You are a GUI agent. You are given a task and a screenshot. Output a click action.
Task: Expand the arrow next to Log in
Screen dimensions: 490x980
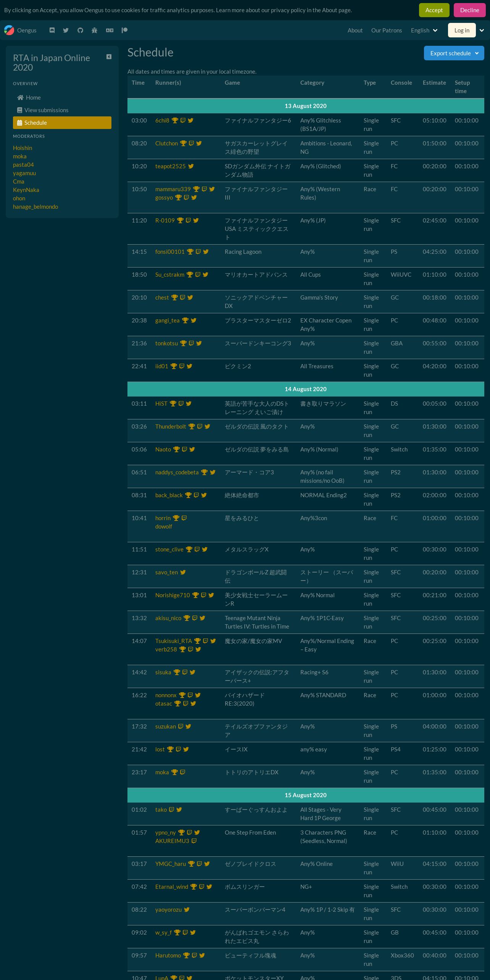point(482,30)
